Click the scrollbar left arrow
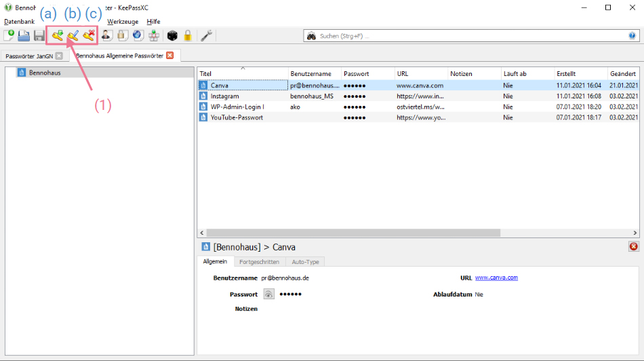Screen dimensions: 644x361 [201, 233]
